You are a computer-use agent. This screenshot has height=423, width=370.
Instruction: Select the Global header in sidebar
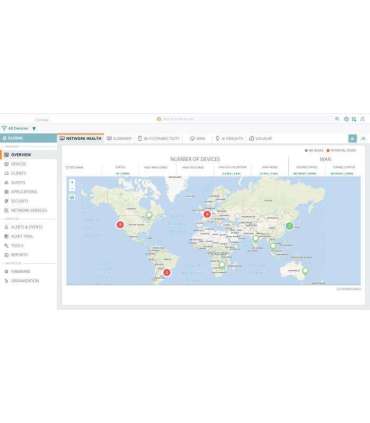click(x=28, y=138)
